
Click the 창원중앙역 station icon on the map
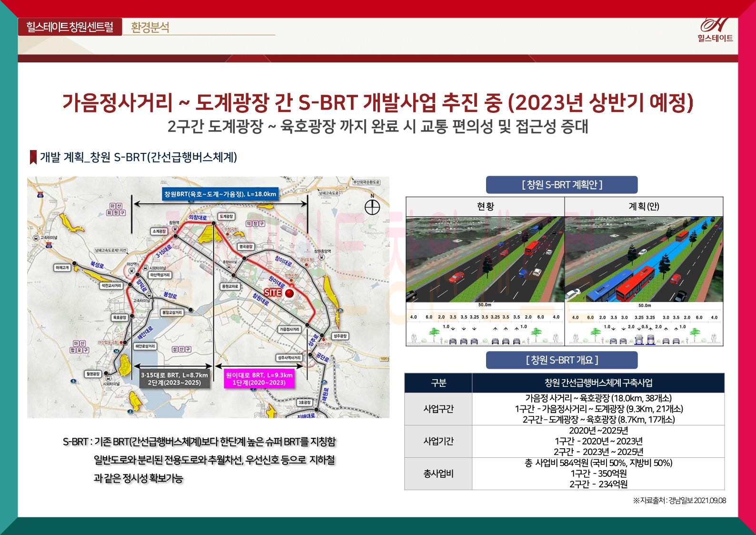[322, 257]
